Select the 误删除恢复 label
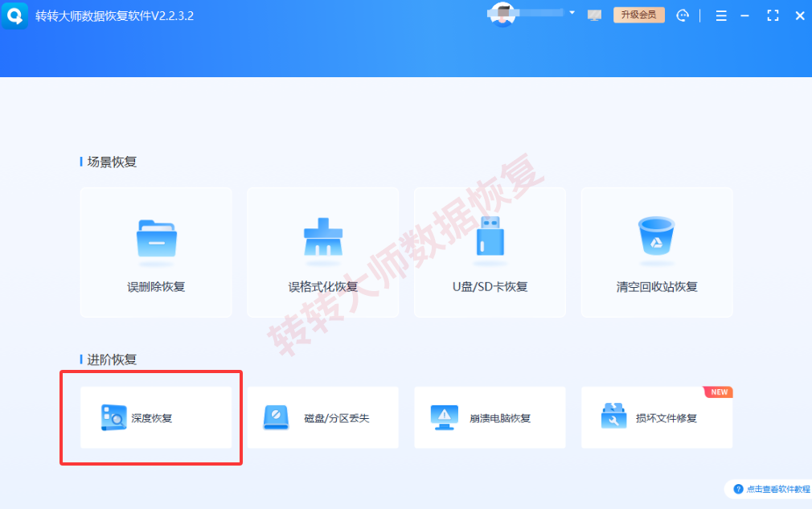 157,287
